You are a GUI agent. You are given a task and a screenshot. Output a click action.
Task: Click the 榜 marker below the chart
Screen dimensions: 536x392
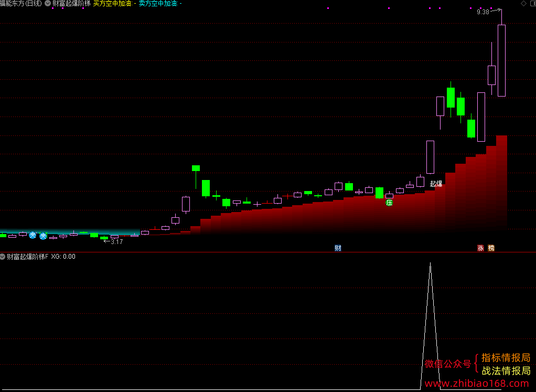[x=491, y=248]
